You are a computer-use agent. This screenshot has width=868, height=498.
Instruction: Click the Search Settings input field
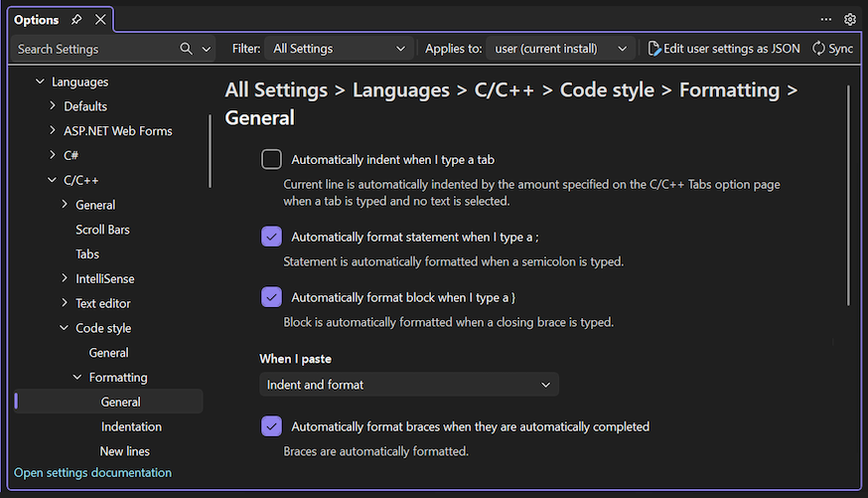point(94,49)
